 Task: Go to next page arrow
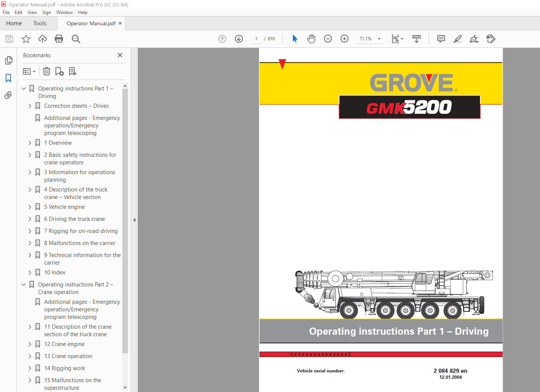(239, 39)
